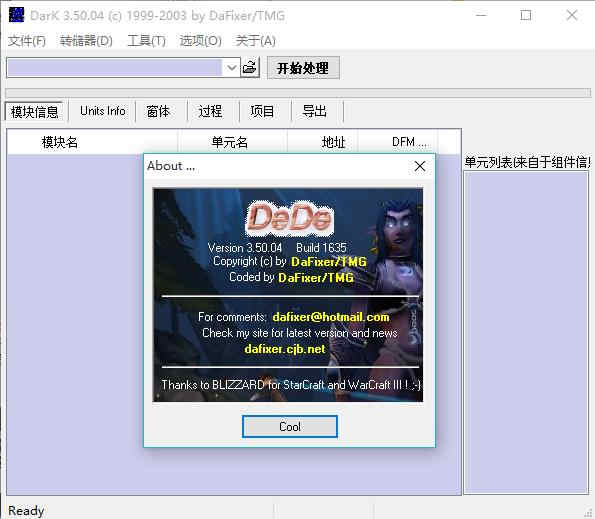Screen dimensions: 595x519
Task: Click the Version 3.50.04 text
Action: [245, 248]
